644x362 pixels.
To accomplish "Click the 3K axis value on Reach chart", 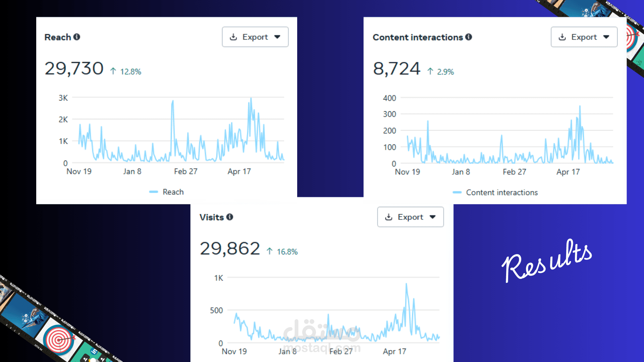I will (63, 98).
